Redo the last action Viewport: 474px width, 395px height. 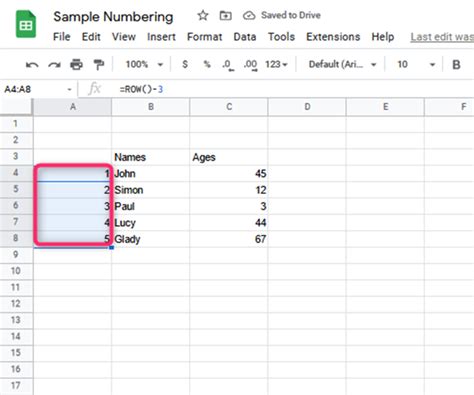point(54,64)
